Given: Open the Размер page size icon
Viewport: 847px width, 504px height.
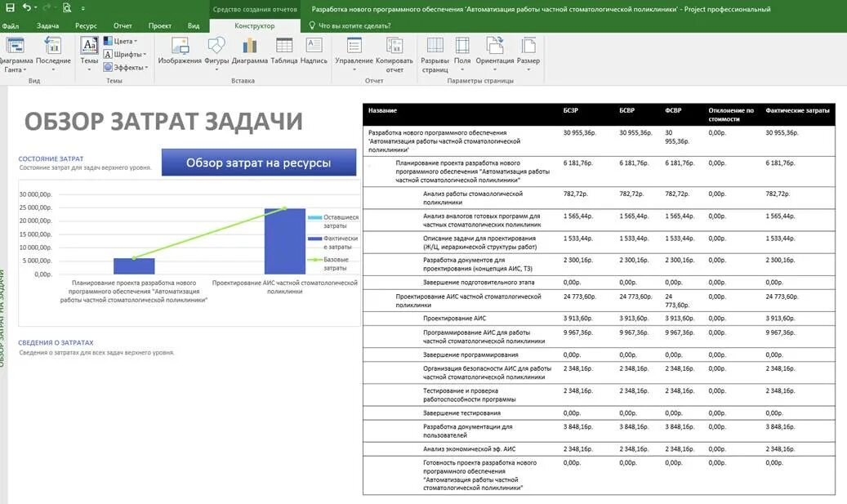Looking at the screenshot, I should [528, 46].
